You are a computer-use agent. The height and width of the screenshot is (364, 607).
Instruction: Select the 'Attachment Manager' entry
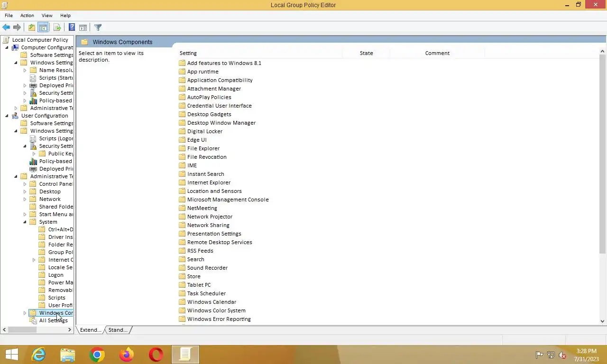coord(214,89)
